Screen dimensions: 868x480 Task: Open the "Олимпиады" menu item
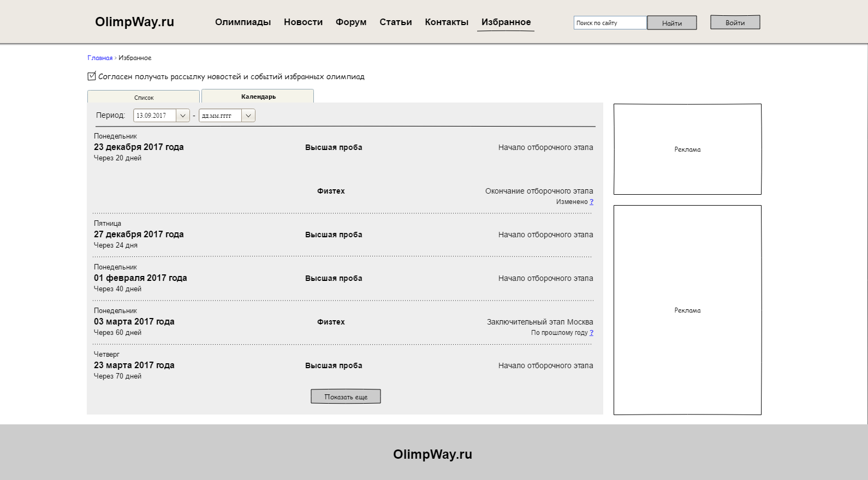click(x=243, y=22)
